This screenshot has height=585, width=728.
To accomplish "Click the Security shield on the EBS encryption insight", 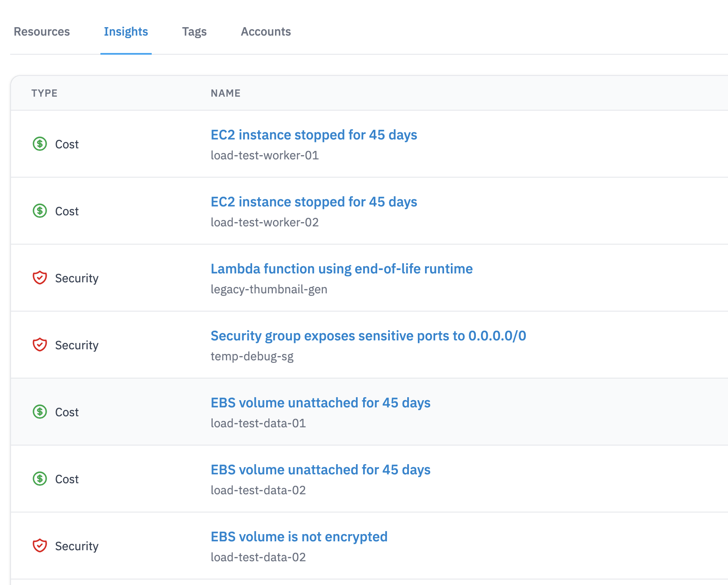I will (x=39, y=546).
